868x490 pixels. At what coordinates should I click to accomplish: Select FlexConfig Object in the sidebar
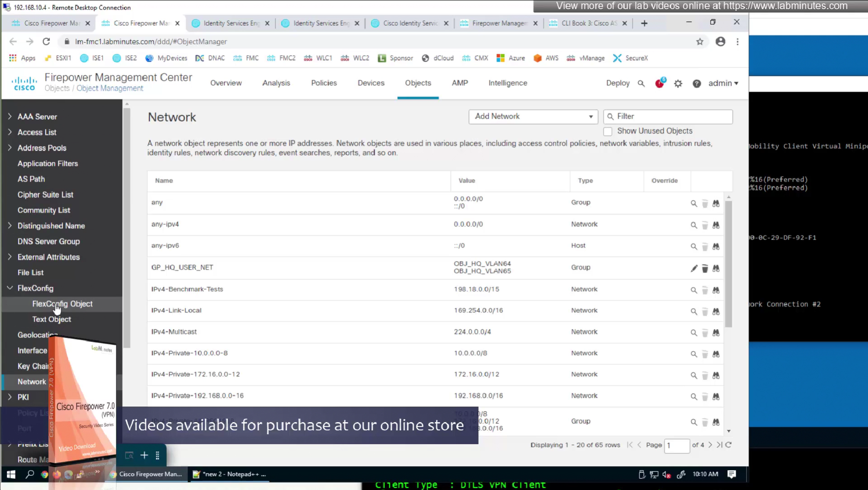(x=62, y=304)
